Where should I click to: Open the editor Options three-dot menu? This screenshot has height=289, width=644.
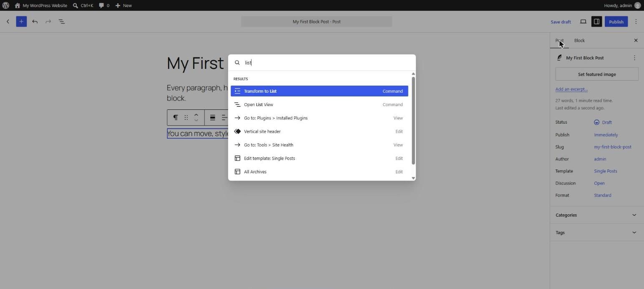pyautogui.click(x=636, y=22)
